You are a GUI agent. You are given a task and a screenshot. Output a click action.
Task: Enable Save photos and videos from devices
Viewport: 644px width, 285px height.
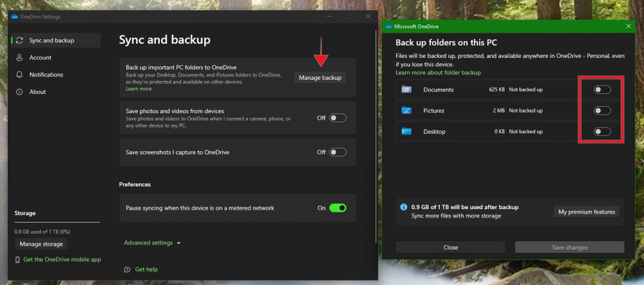[337, 118]
